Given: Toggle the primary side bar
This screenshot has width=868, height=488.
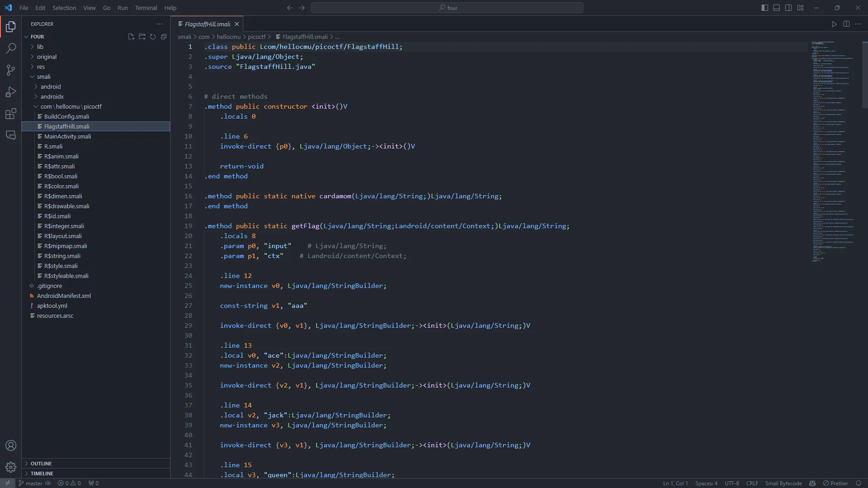Looking at the screenshot, I should click(765, 8).
